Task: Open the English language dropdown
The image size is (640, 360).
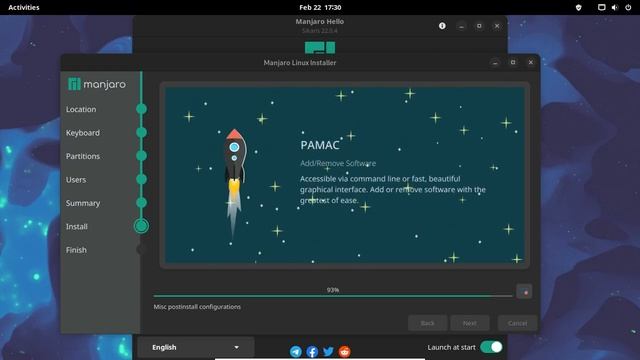Action: click(196, 347)
